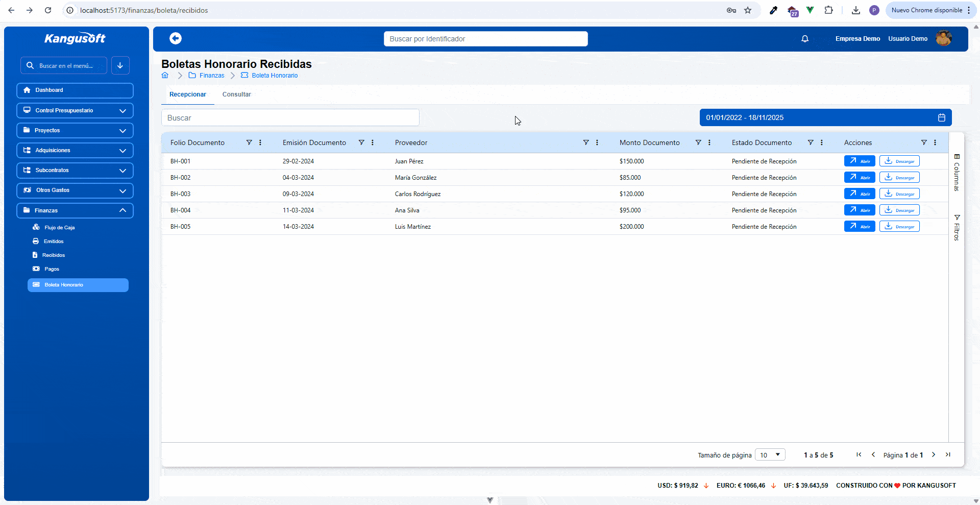The image size is (980, 505).
Task: Go to last page of results
Action: click(948, 454)
